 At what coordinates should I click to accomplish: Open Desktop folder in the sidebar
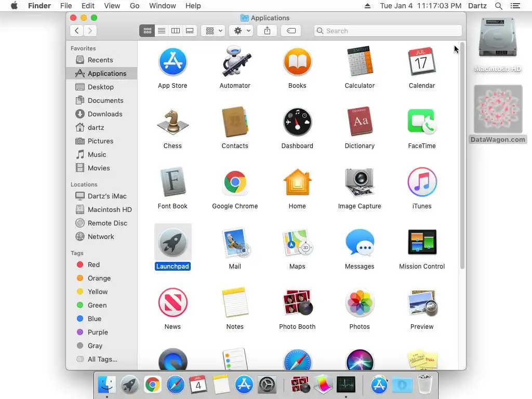tap(102, 87)
